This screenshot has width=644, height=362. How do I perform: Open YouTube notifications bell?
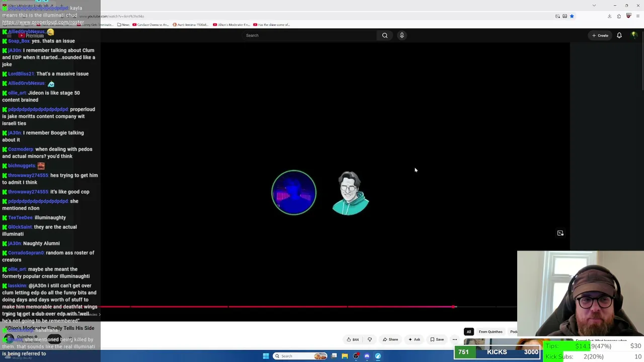pyautogui.click(x=619, y=35)
